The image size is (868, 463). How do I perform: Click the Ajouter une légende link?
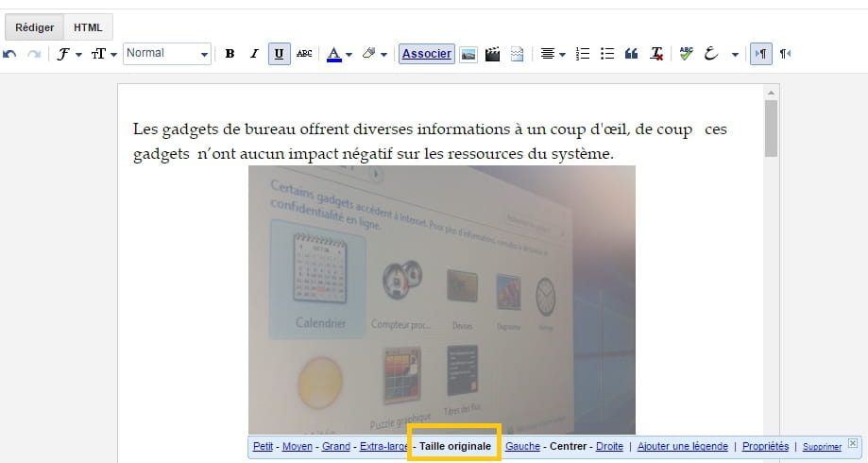pos(683,446)
